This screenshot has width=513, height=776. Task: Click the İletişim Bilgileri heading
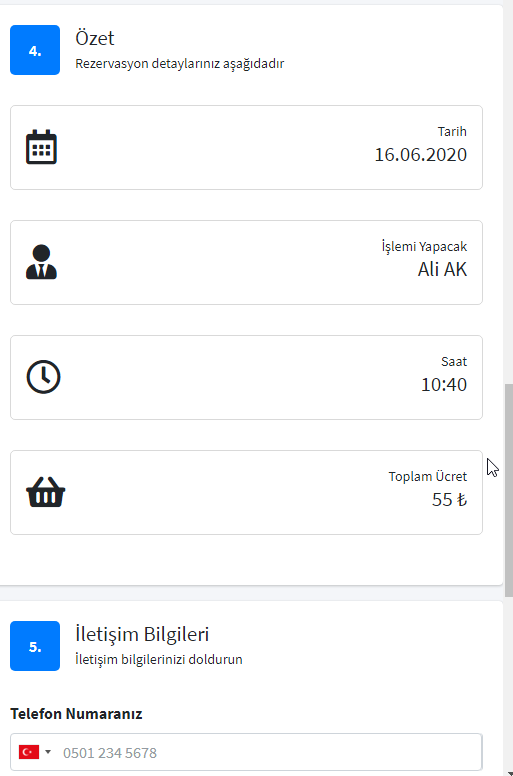[x=142, y=634]
